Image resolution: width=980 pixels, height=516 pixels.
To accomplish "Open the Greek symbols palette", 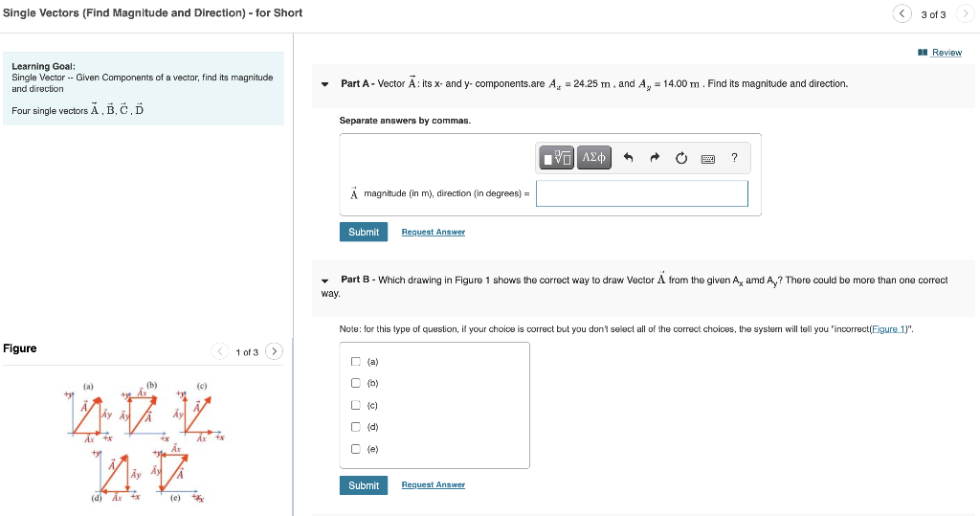I will [x=593, y=158].
